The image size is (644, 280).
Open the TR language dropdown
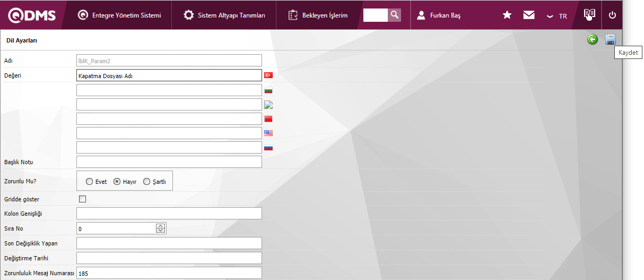pyautogui.click(x=557, y=16)
